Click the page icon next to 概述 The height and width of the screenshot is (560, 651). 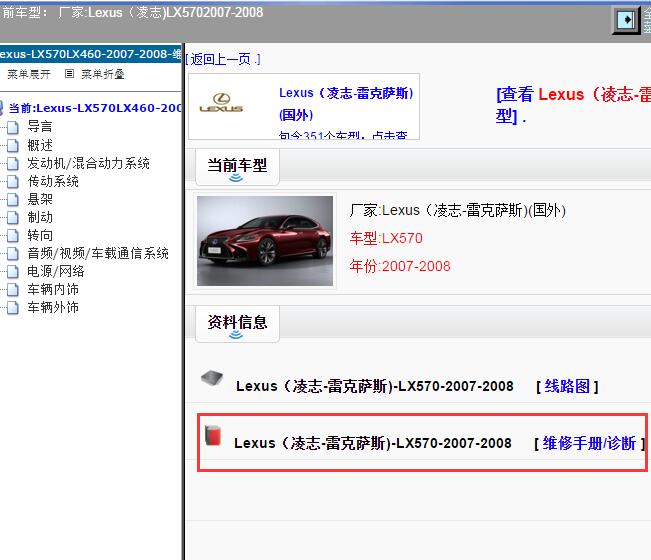(13, 145)
